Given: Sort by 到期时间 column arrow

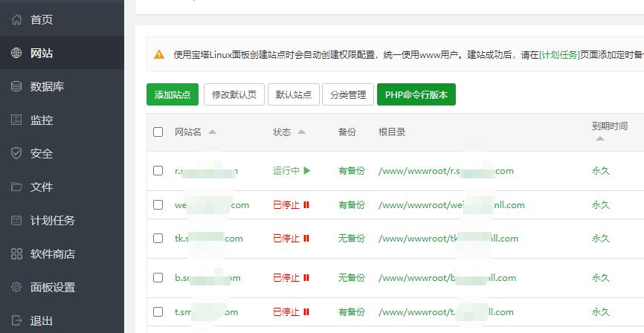Looking at the screenshot, I should [599, 138].
